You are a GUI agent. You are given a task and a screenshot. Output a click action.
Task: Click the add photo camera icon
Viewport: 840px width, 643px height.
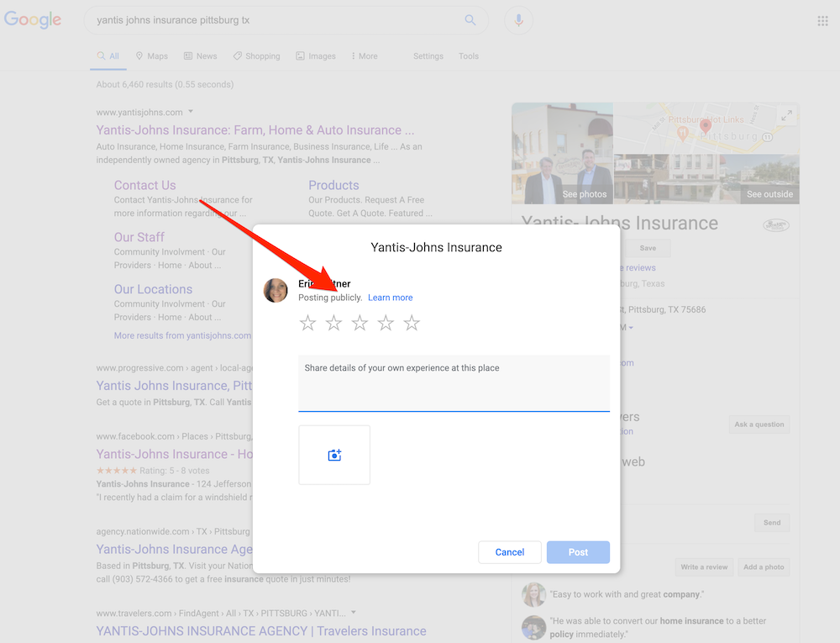(x=334, y=455)
